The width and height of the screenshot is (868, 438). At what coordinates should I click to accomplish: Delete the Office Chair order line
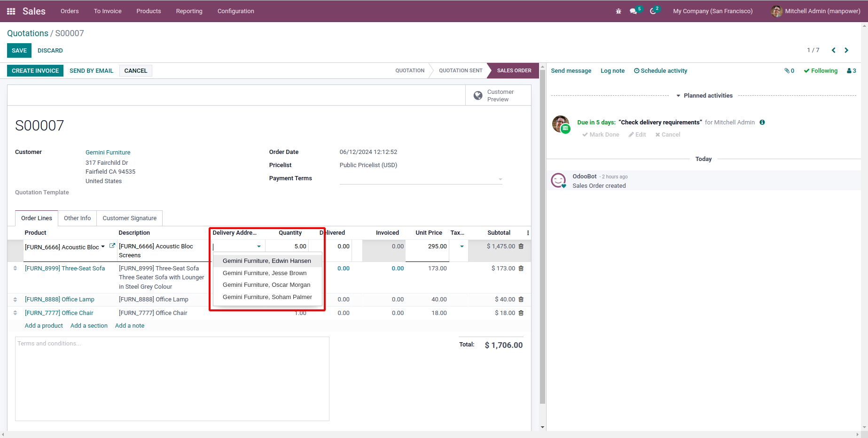point(521,313)
